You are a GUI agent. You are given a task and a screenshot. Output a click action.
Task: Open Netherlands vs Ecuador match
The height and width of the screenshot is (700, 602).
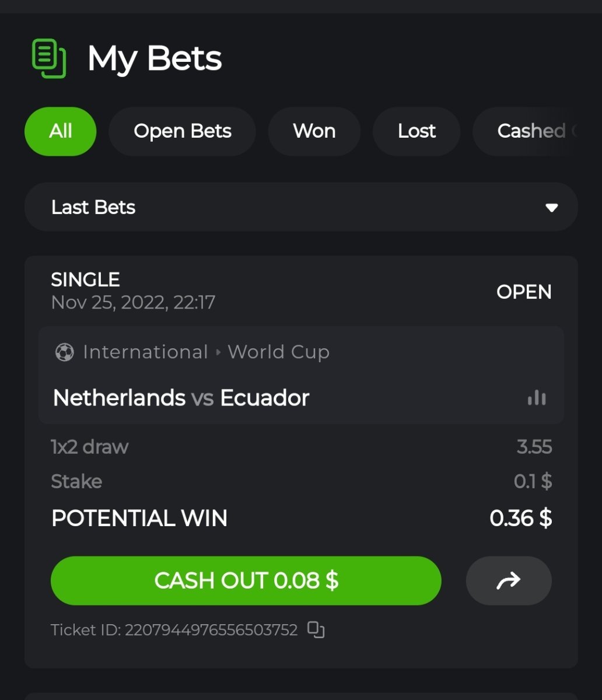pos(181,398)
